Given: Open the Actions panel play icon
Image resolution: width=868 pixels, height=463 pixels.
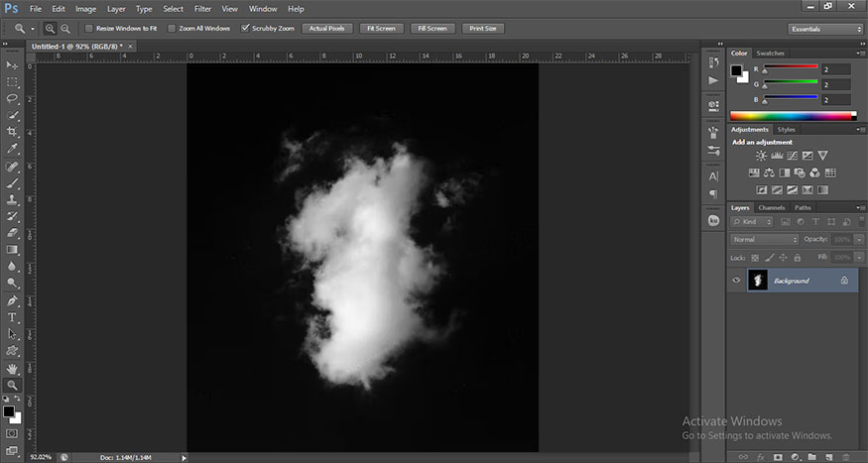Looking at the screenshot, I should pos(713,80).
